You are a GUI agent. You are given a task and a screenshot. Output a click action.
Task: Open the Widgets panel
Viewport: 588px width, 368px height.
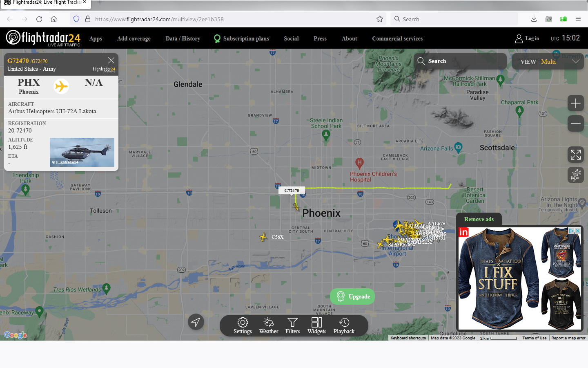click(x=317, y=326)
